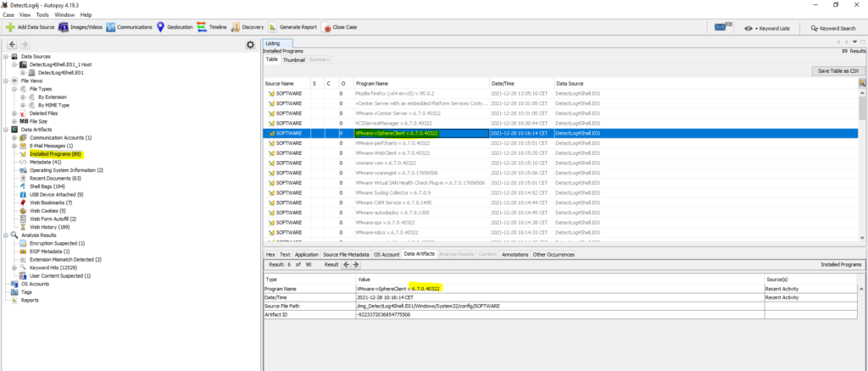Click the Close Case toolbar icon

point(326,27)
